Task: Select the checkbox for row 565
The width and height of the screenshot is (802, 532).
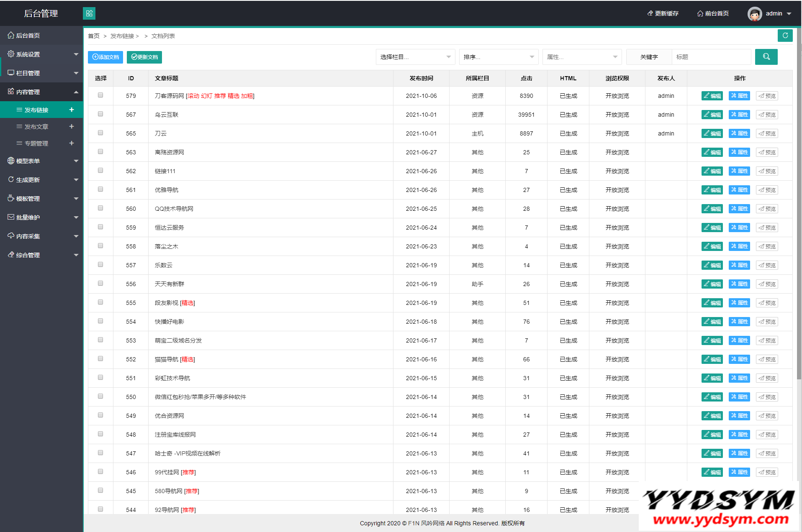Action: point(100,133)
